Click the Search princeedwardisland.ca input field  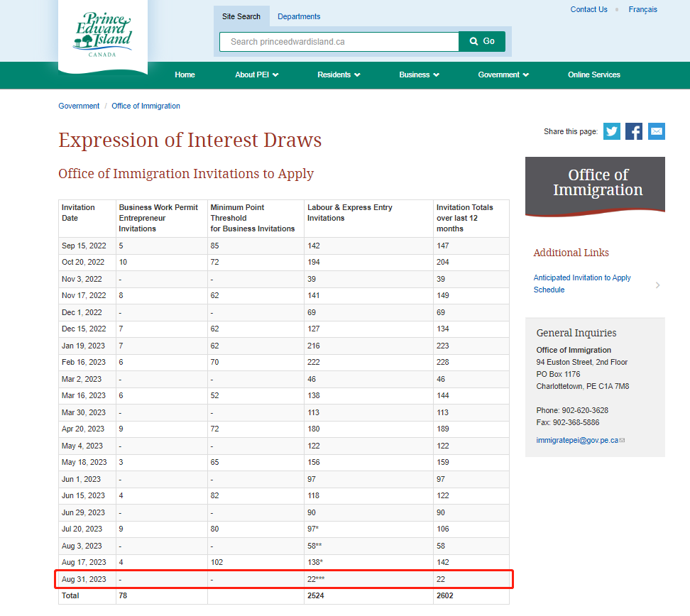[x=339, y=41]
